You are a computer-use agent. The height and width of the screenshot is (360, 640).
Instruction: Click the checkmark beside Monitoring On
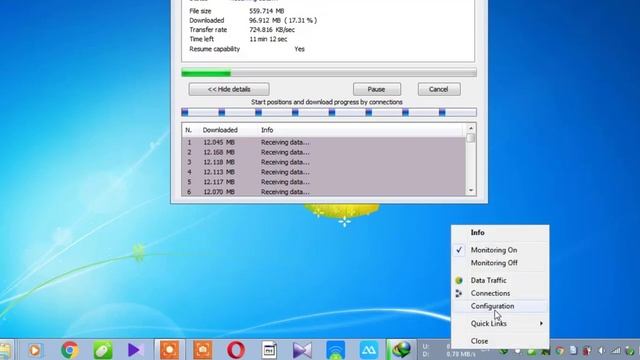(x=459, y=250)
